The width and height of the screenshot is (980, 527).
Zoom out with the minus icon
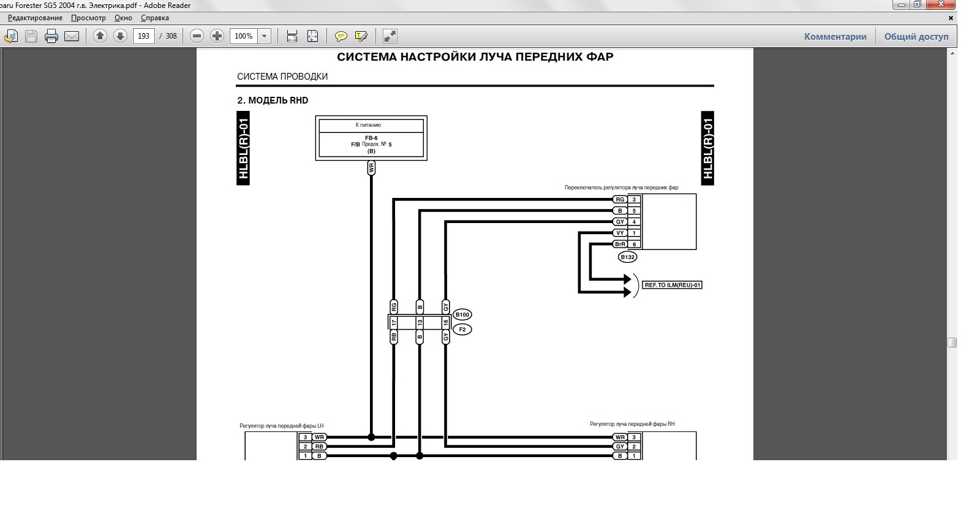pos(197,36)
